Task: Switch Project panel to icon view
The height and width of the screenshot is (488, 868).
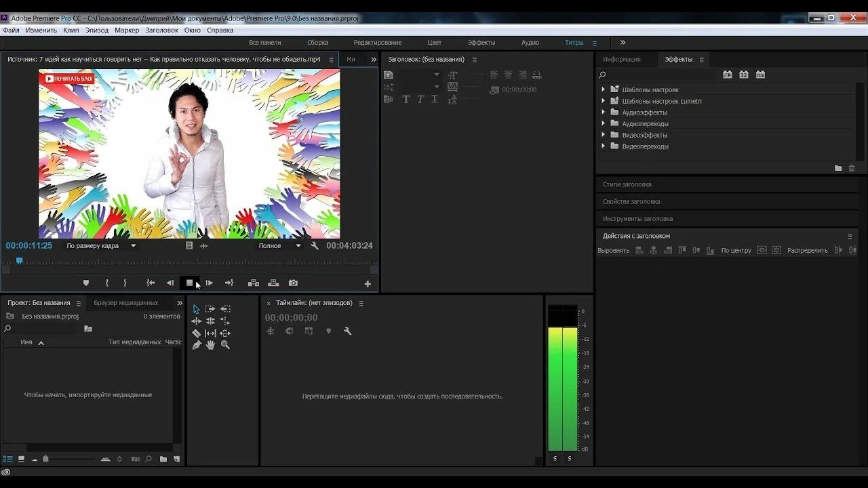Action: [21, 459]
